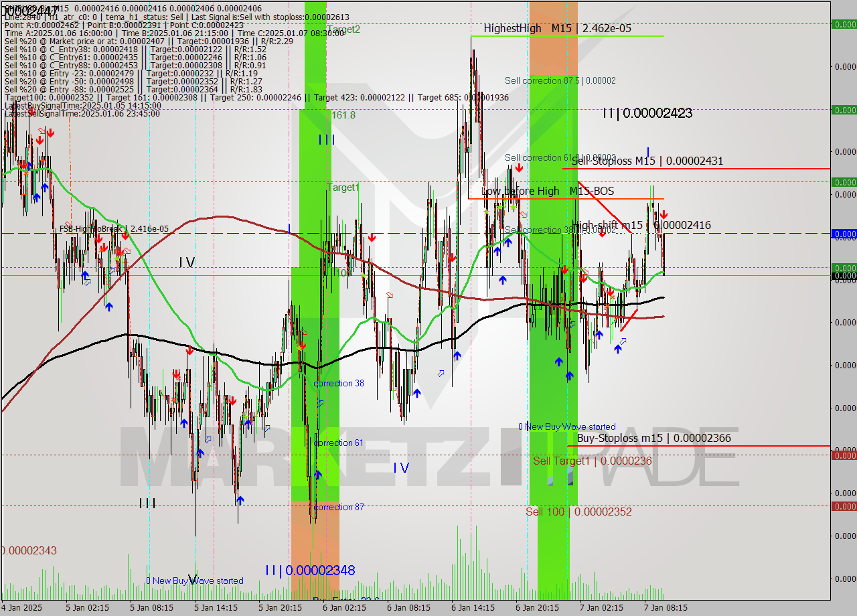The image size is (857, 616).
Task: Click the Sell %20 @ Entry -88 line
Action: 133,89
